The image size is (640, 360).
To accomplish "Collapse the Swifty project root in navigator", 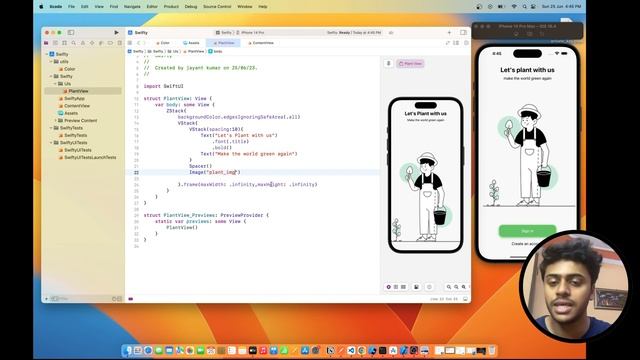I will point(47,54).
